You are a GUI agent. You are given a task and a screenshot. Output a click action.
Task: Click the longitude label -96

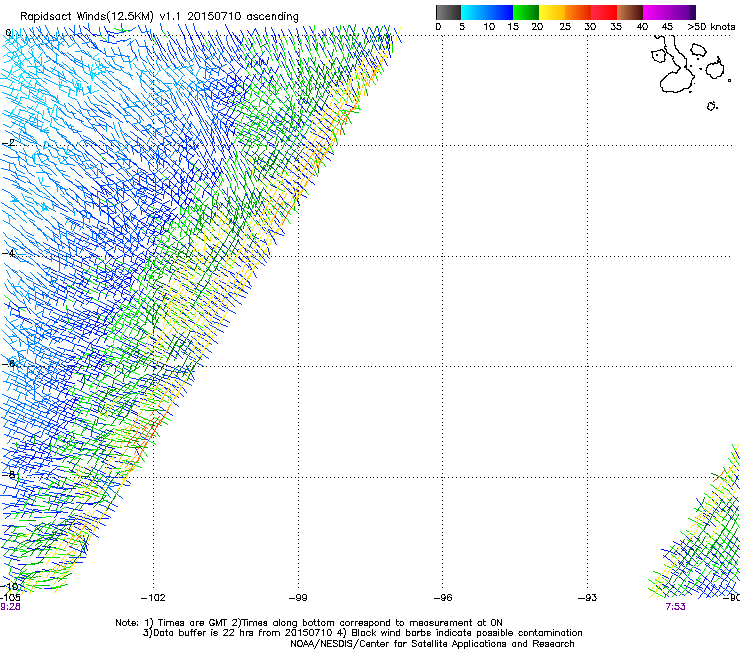(x=443, y=598)
